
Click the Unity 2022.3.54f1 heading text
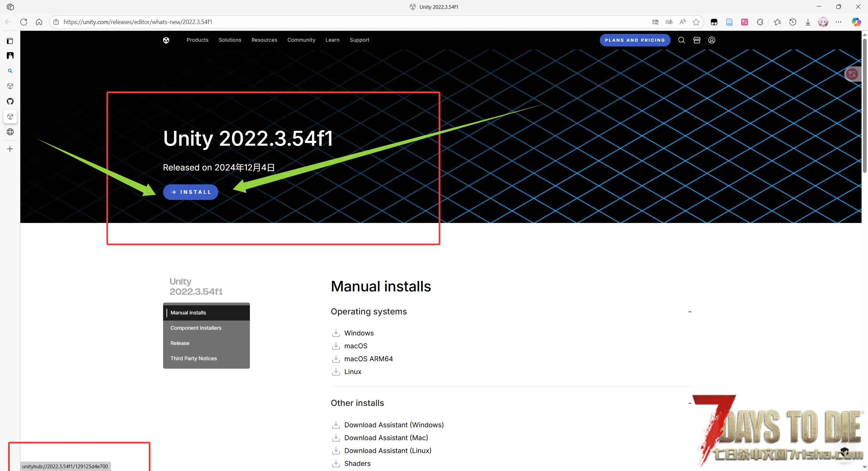tap(248, 138)
